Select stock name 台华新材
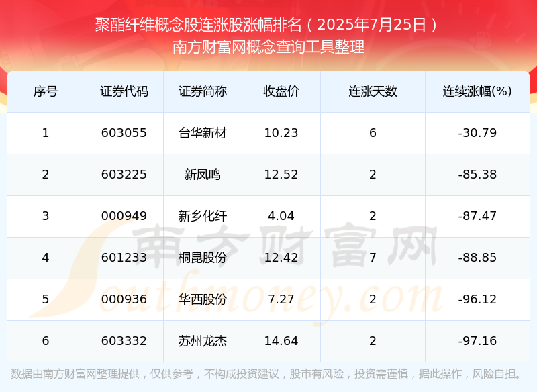The width and height of the screenshot is (537, 392). (x=203, y=133)
